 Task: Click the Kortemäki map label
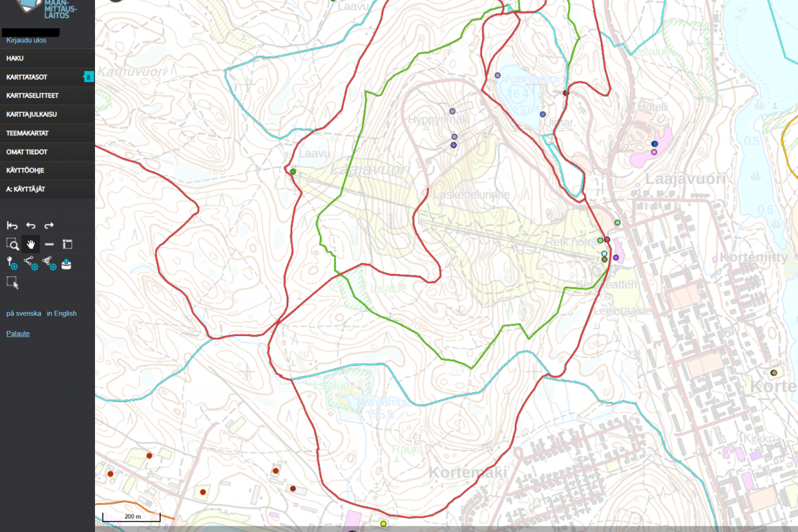point(468,473)
